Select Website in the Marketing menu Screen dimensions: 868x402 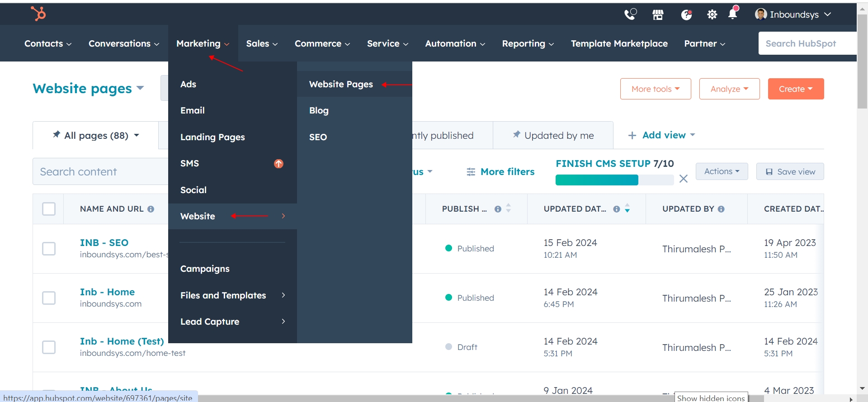tap(198, 216)
